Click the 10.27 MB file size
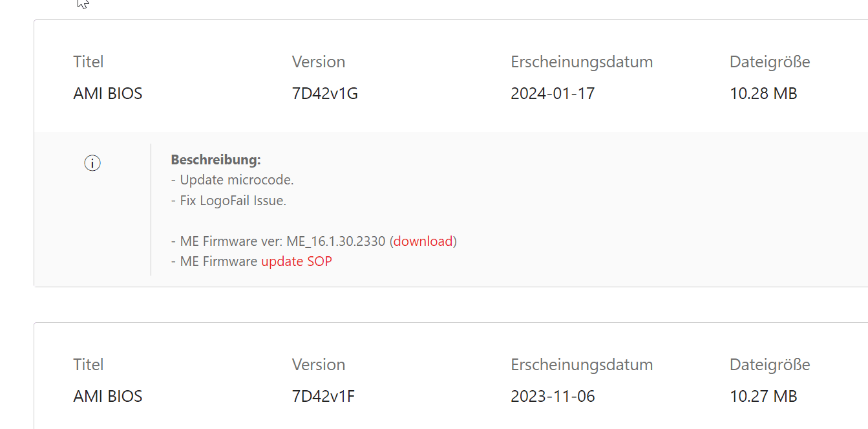This screenshot has width=868, height=429. click(763, 396)
